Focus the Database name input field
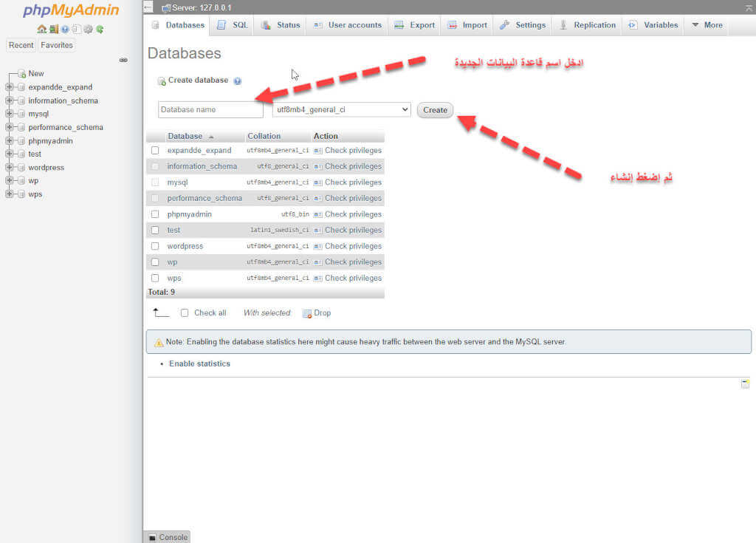 coord(210,109)
